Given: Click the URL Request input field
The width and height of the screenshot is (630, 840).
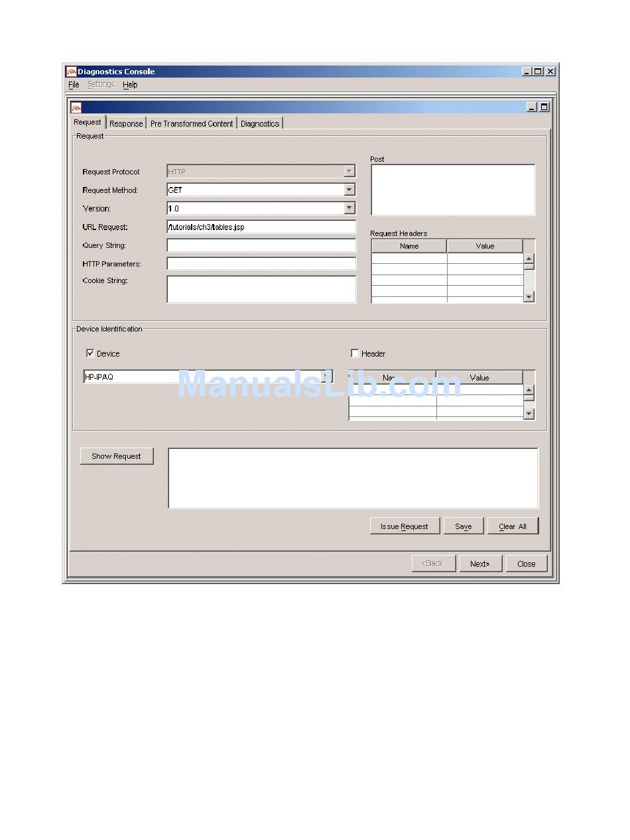Looking at the screenshot, I should pyautogui.click(x=261, y=227).
